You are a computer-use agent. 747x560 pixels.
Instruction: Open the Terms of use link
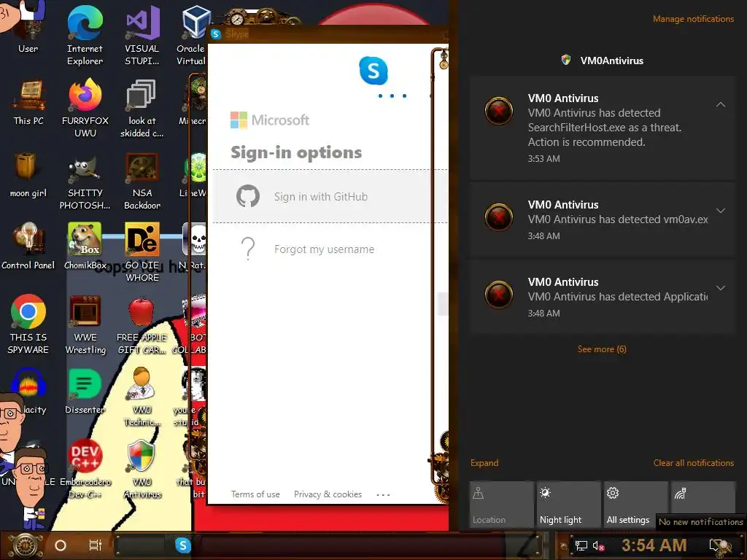pos(255,494)
